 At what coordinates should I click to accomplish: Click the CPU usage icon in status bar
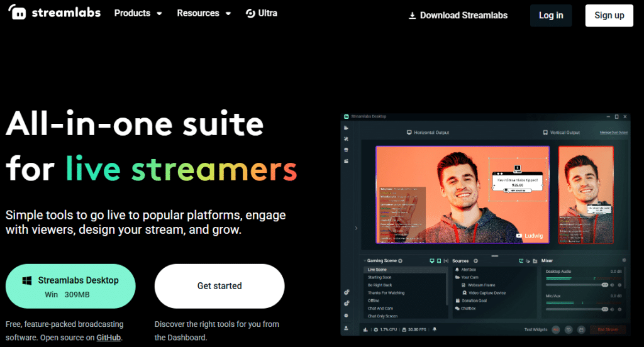click(x=376, y=329)
